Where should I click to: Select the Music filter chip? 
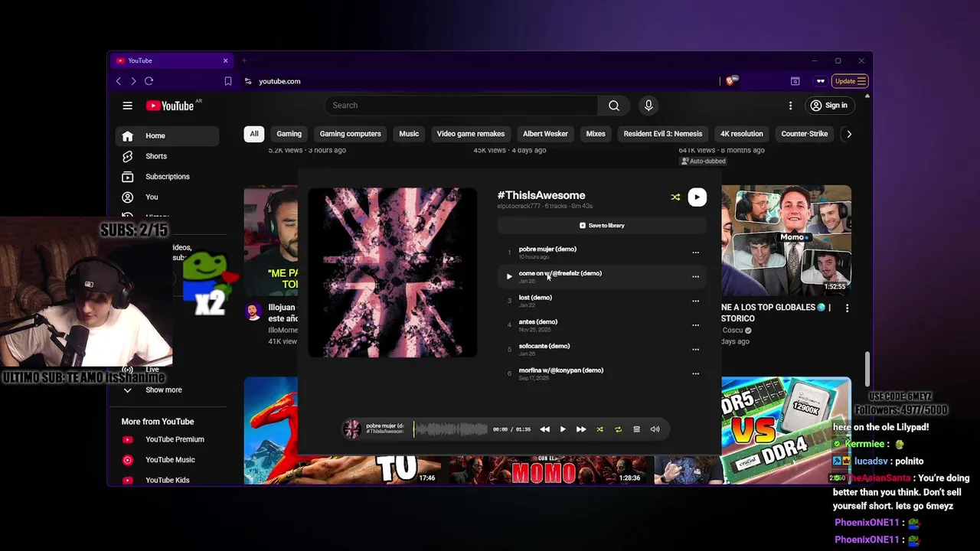click(x=409, y=134)
